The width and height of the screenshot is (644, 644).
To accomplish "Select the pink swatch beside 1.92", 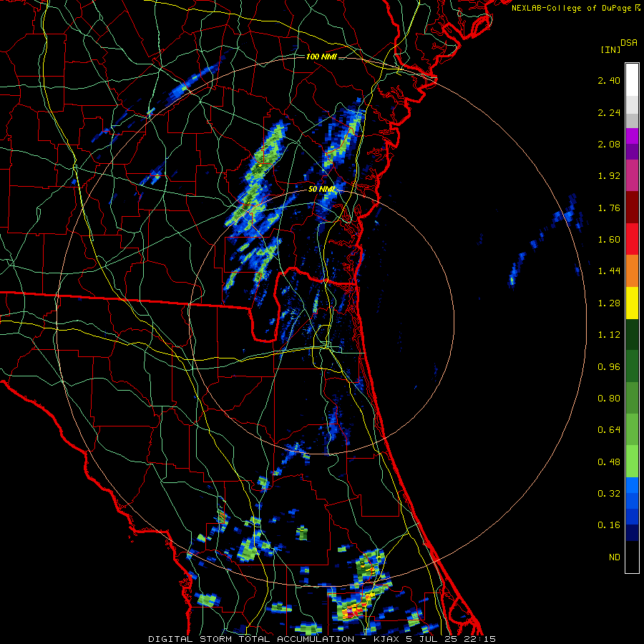I will pos(632,175).
